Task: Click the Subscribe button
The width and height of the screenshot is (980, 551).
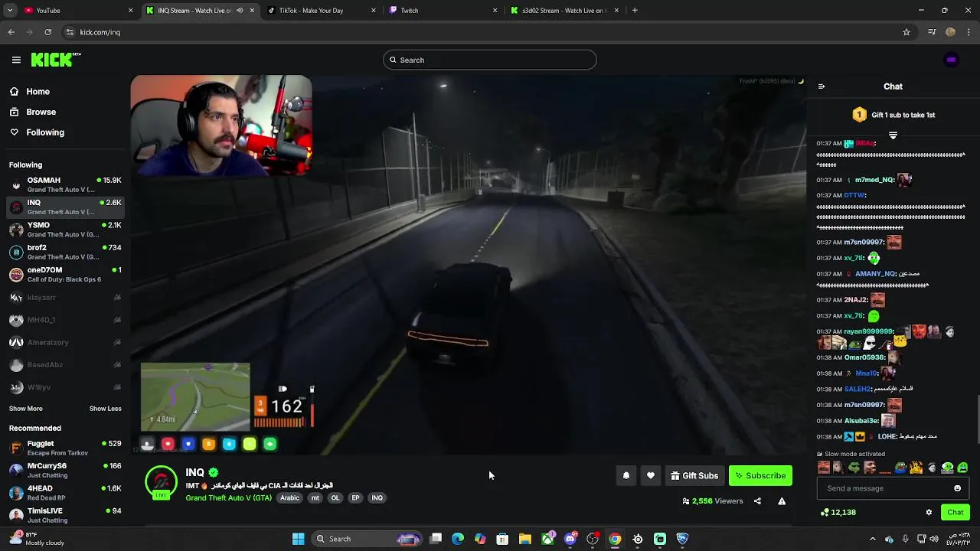Action: (760, 476)
